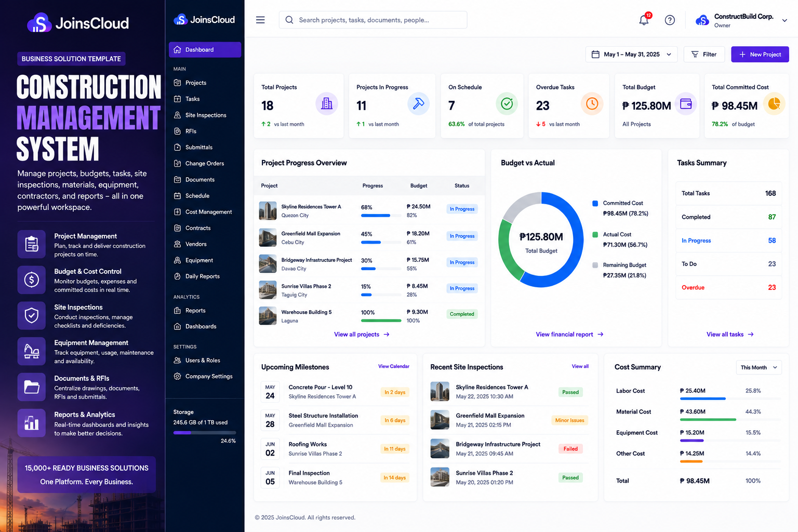Click the Equipment Management machinery icon

(32, 352)
